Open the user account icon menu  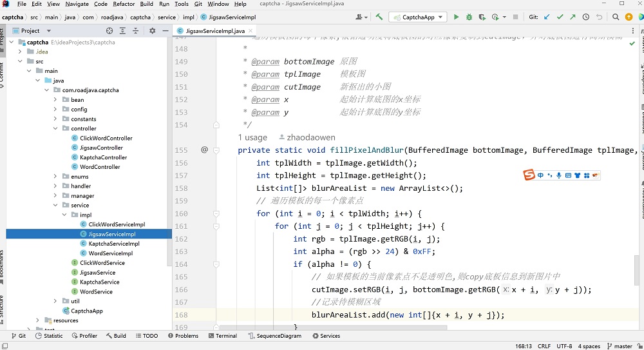coord(361,17)
